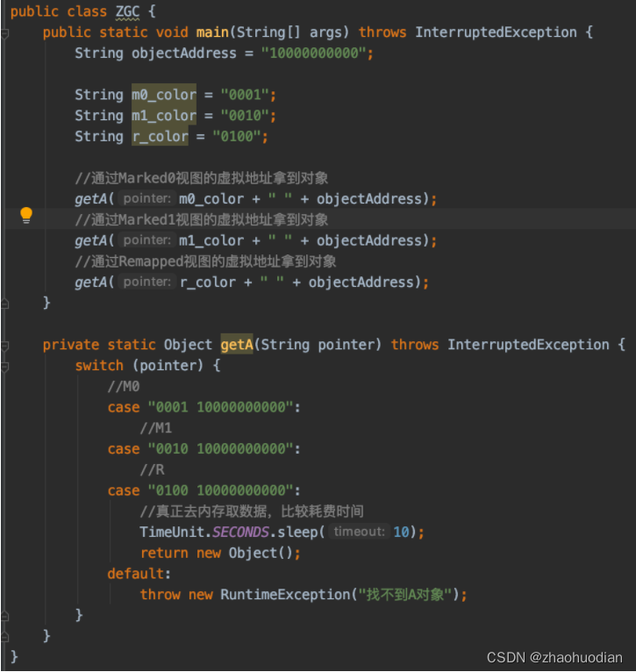Click the "0100" string literal assignment
This screenshot has width=636, height=672.
tap(237, 136)
